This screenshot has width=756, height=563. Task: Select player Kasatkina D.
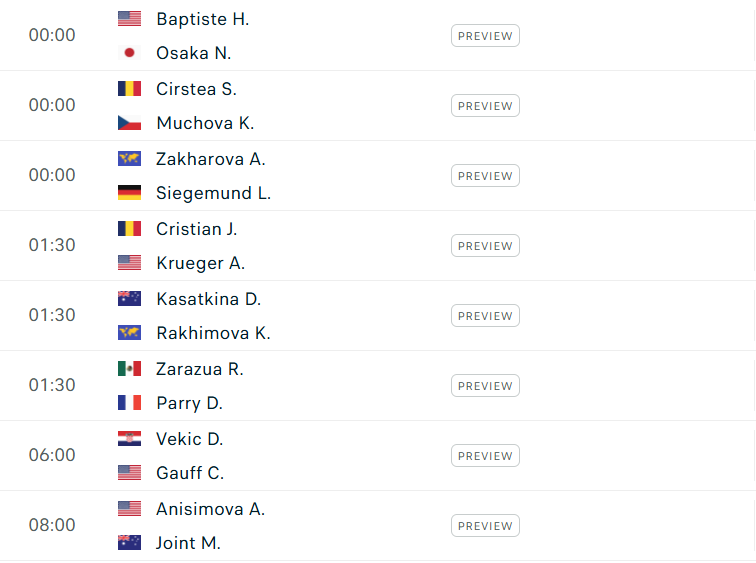click(x=208, y=299)
